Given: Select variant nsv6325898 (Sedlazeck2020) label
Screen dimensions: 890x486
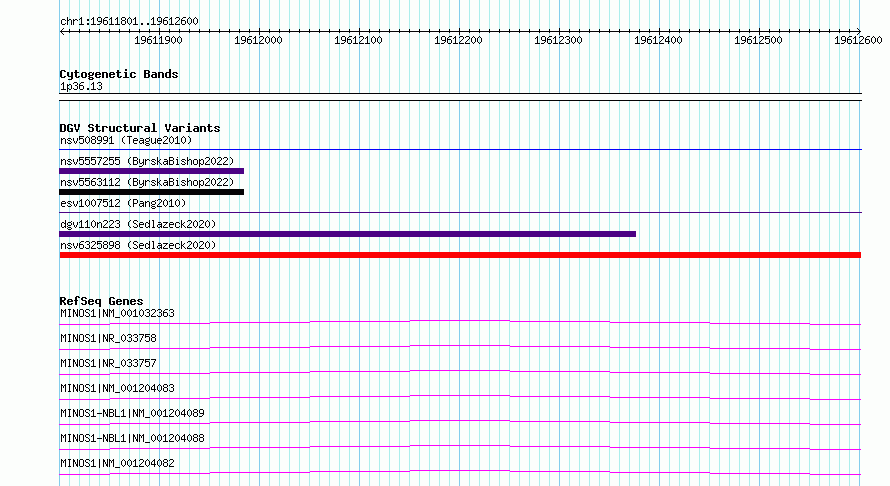Looking at the screenshot, I should (x=138, y=245).
